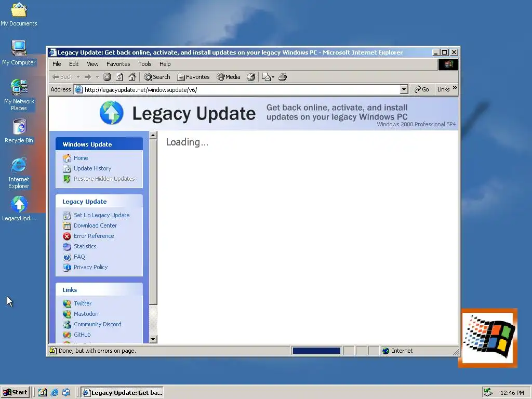Launch Outlook Express from quick launch
Viewport: 532px width, 399px height.
[x=66, y=393]
